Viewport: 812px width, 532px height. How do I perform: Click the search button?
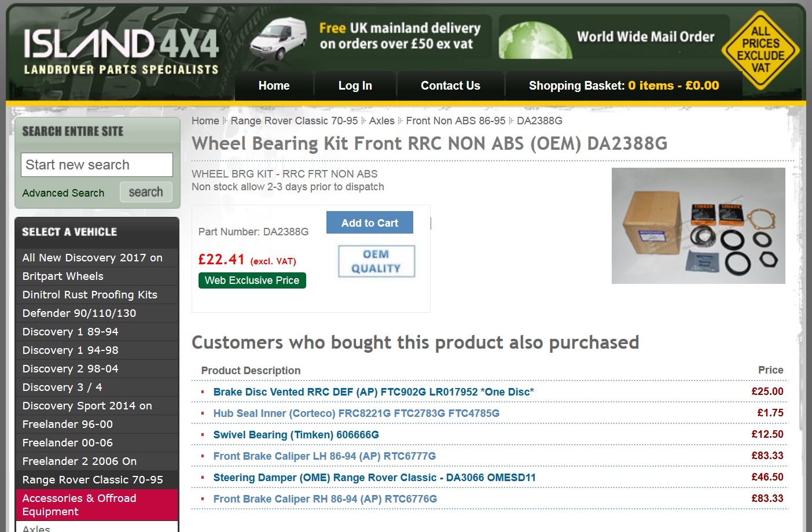point(146,192)
